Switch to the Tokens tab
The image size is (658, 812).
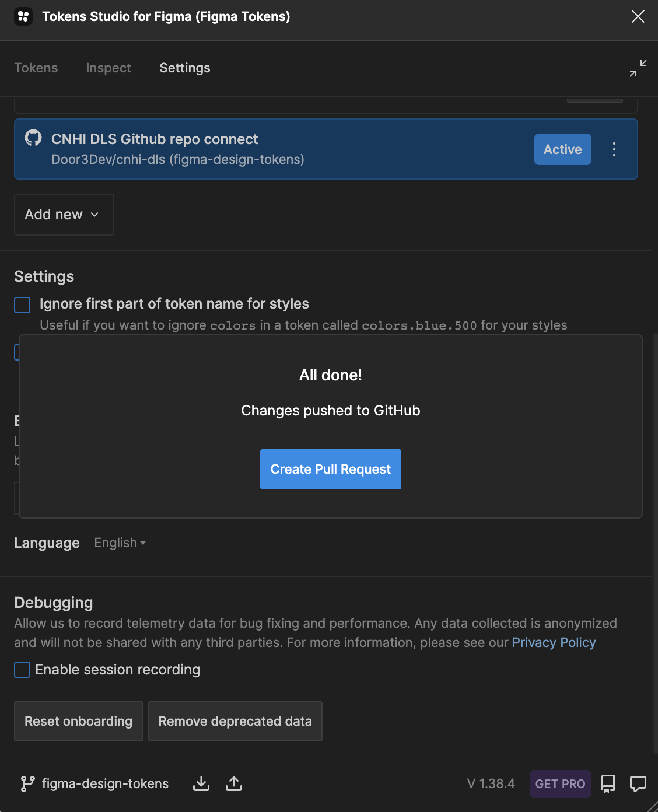point(36,68)
